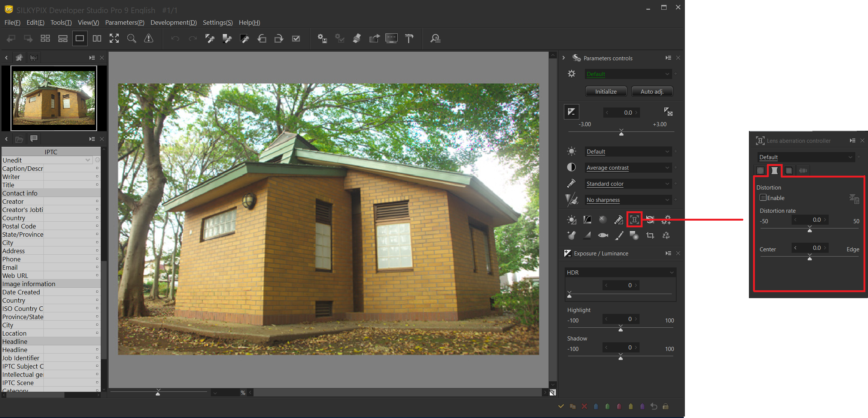
Task: Click the lock icon in bottom status bar
Action: pyautogui.click(x=665, y=406)
